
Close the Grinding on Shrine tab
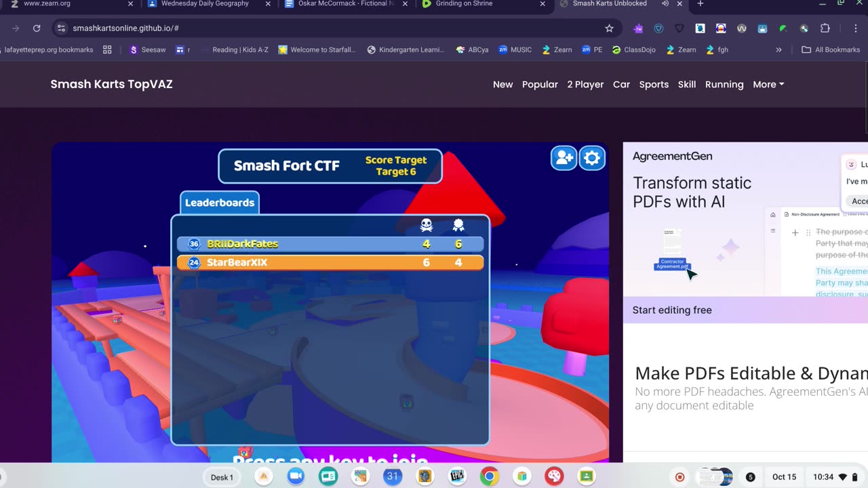(x=542, y=4)
